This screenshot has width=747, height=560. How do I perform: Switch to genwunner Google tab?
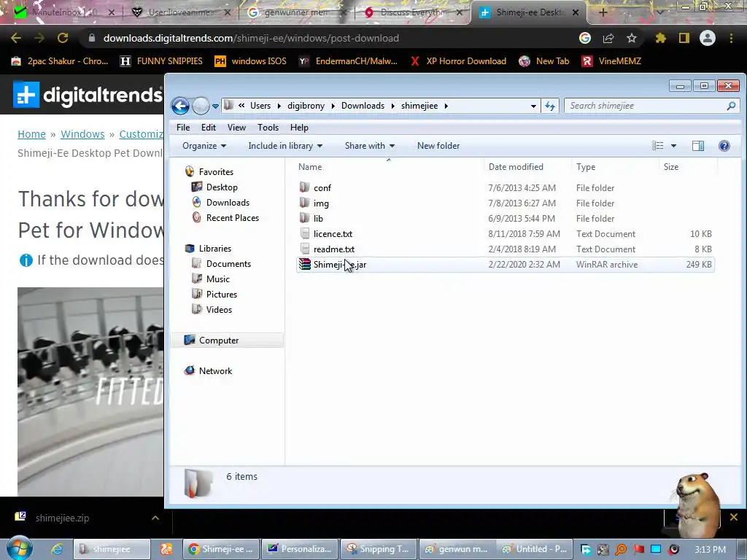295,12
